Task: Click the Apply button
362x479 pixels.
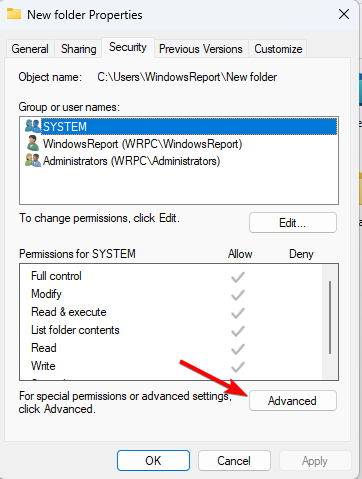Action: click(315, 460)
